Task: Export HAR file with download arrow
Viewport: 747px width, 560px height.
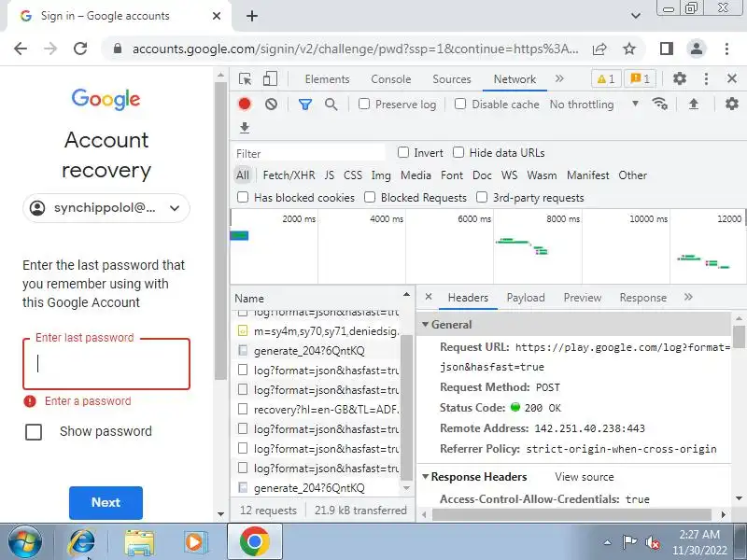Action: pos(245,127)
